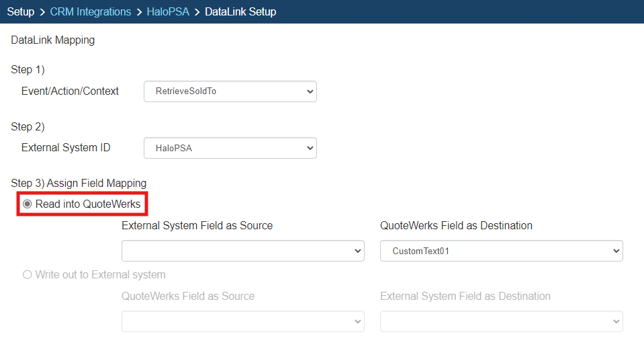Expand the QuoteWerks Field as Destination dropdown showing CustomText01
The width and height of the screenshot is (644, 355).
[x=501, y=251]
